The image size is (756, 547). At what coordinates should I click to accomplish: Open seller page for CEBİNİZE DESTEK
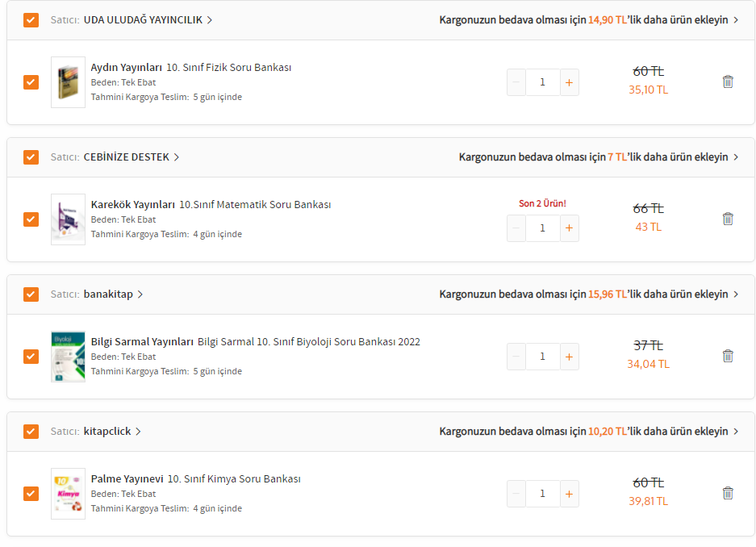tap(131, 157)
